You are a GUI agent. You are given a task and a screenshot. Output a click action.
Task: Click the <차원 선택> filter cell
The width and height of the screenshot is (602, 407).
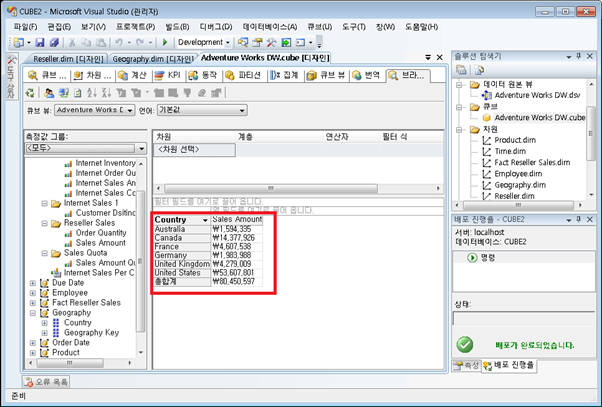[194, 150]
